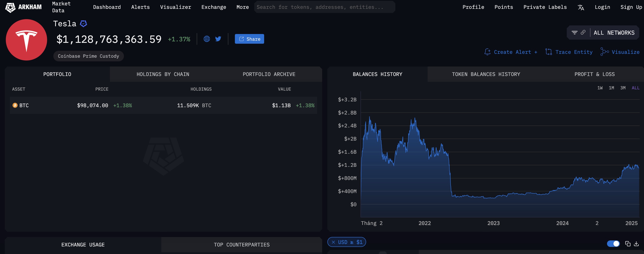Click the Arkham logo icon
Viewport: 644px width, 254px height.
11,7
